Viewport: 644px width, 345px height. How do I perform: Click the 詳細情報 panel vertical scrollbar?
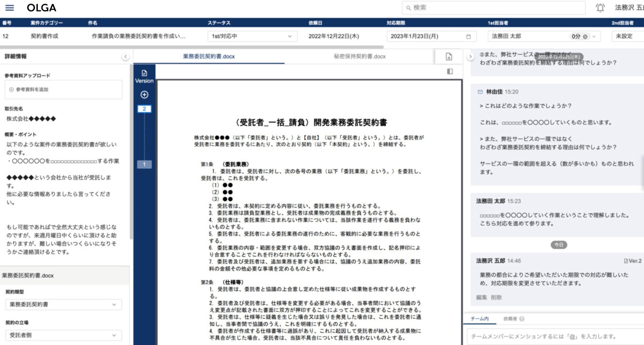tap(131, 151)
